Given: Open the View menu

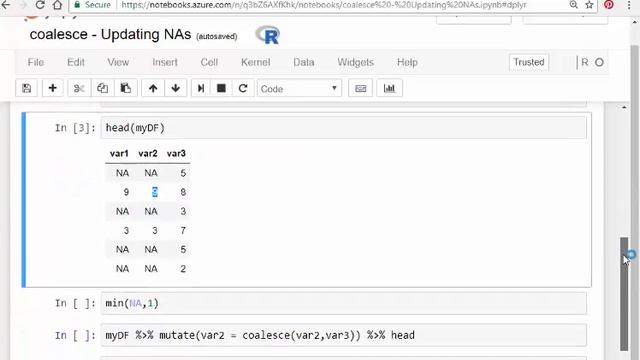Looking at the screenshot, I should coord(118,62).
